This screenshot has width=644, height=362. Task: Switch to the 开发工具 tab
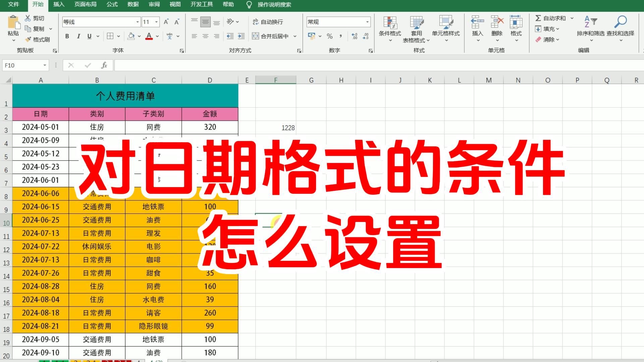[202, 4]
